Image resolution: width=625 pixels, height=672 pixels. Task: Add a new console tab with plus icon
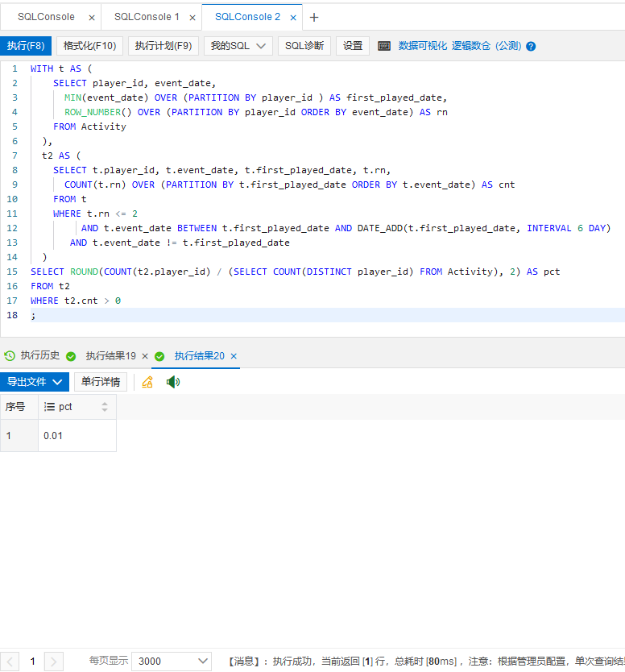pyautogui.click(x=314, y=18)
